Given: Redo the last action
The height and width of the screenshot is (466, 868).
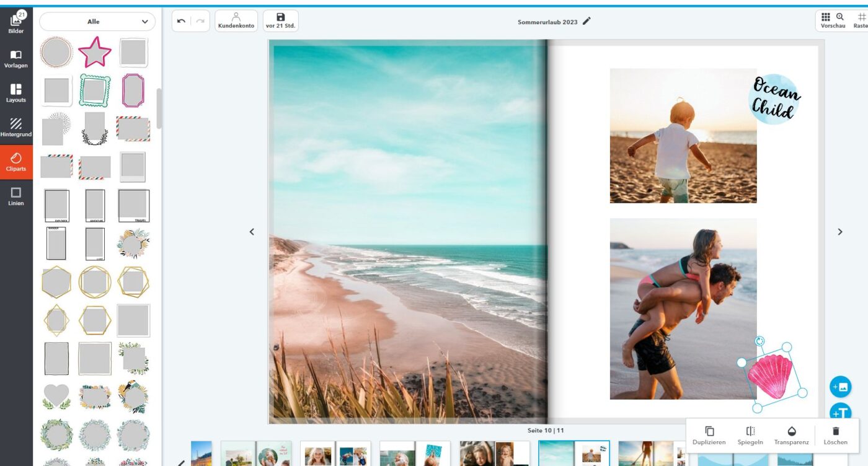Looking at the screenshot, I should 200,21.
